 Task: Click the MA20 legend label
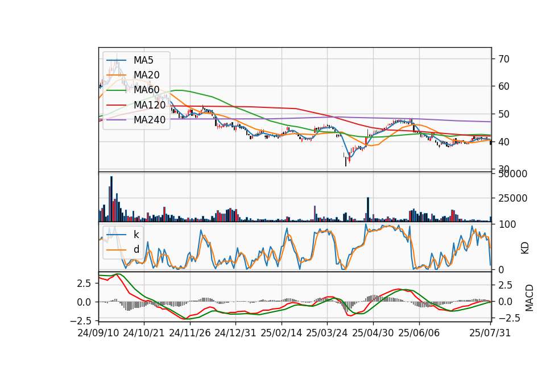click(146, 75)
